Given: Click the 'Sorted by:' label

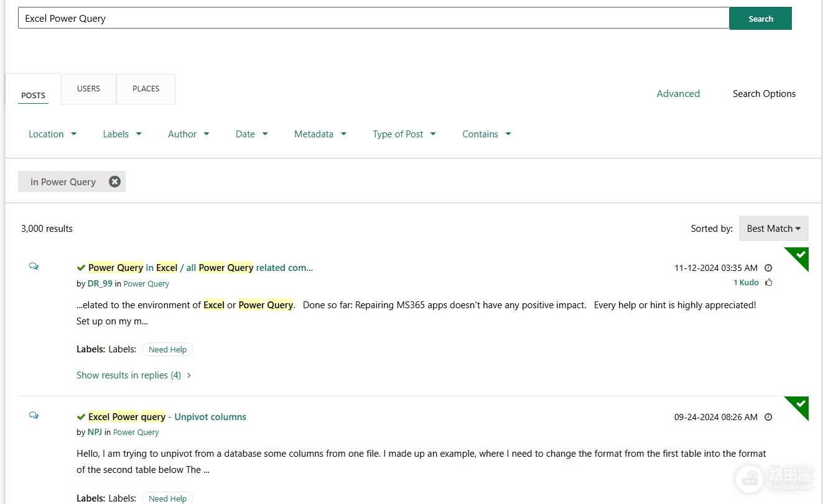Looking at the screenshot, I should tap(712, 229).
